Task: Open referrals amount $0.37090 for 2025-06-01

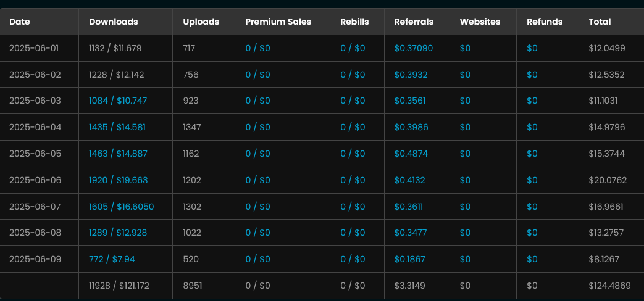Action: [x=414, y=48]
